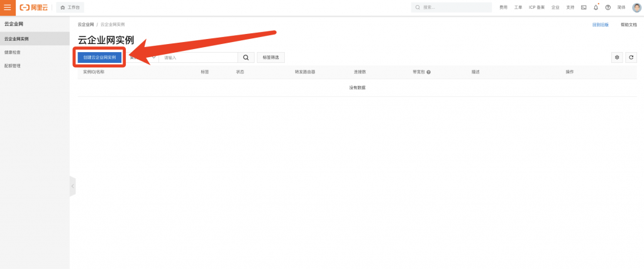Screen dimensions: 644x269
Task: Click 回到旧版 link
Action: pos(601,25)
